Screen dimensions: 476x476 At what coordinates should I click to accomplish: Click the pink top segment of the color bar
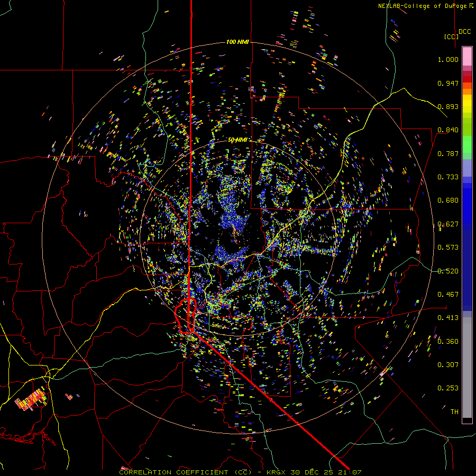(x=467, y=56)
